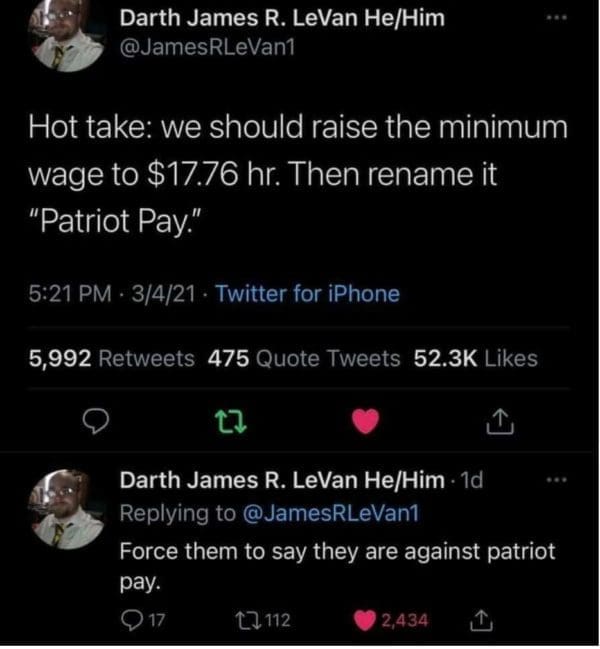Share the reply tweet via share icon
This screenshot has height=649, width=600.
coord(482,620)
